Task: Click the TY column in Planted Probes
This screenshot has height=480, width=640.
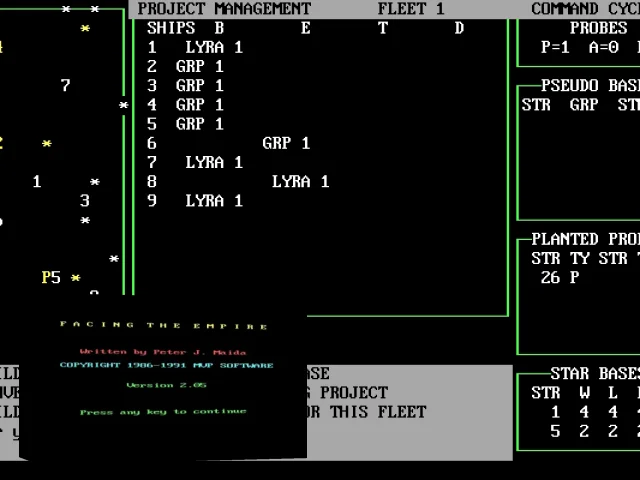Action: point(579,258)
